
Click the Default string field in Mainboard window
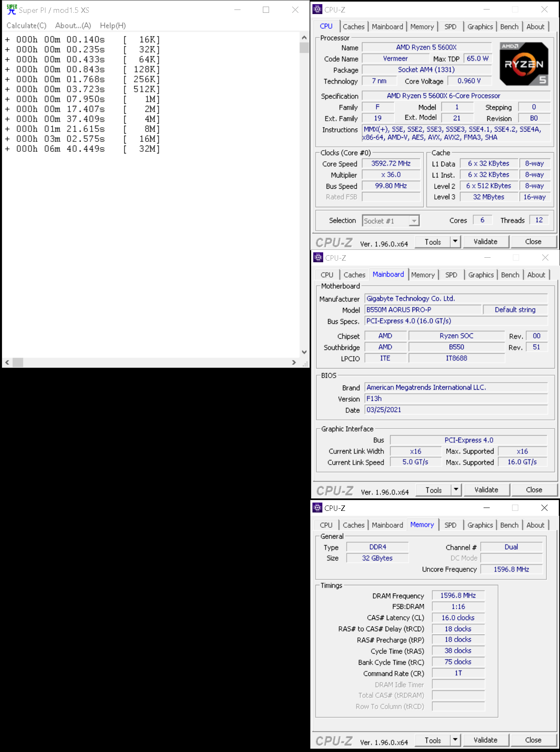click(x=515, y=309)
